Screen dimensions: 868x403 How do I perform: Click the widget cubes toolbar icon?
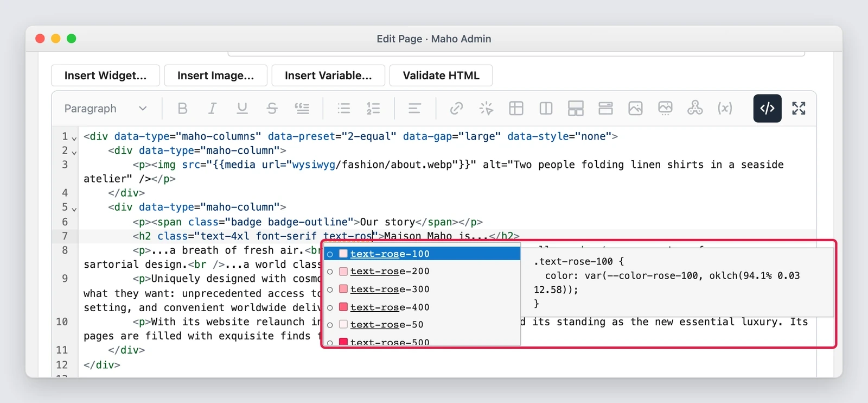click(x=695, y=109)
